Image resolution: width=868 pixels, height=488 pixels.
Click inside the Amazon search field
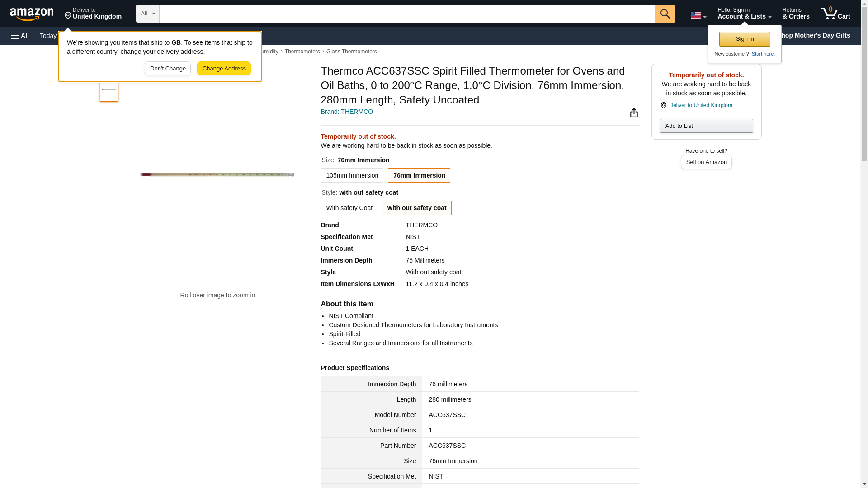tap(407, 14)
